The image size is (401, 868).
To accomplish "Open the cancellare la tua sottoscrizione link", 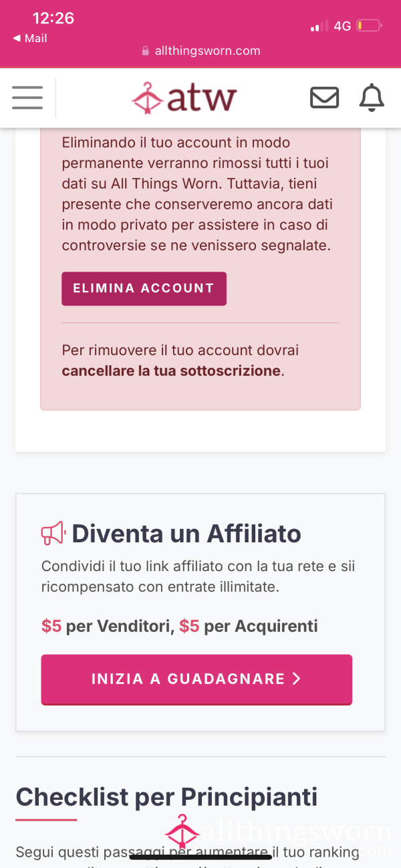I will (x=171, y=370).
